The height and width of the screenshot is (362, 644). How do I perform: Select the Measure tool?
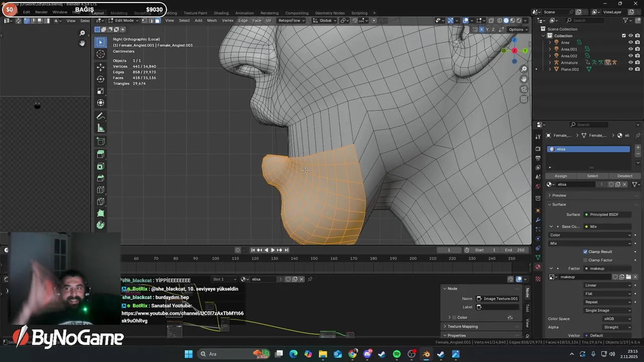tap(101, 128)
